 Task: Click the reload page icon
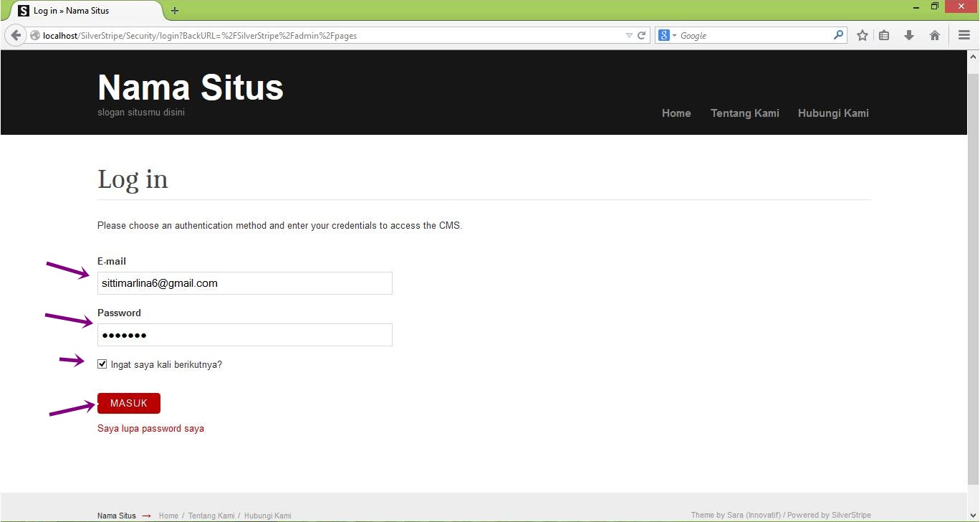click(642, 35)
